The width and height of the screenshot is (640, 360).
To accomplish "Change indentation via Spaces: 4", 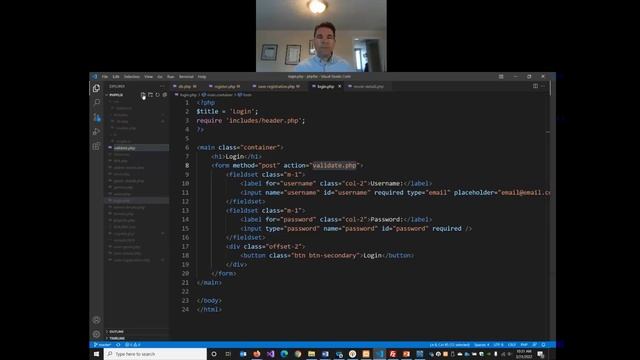I will pos(482,345).
